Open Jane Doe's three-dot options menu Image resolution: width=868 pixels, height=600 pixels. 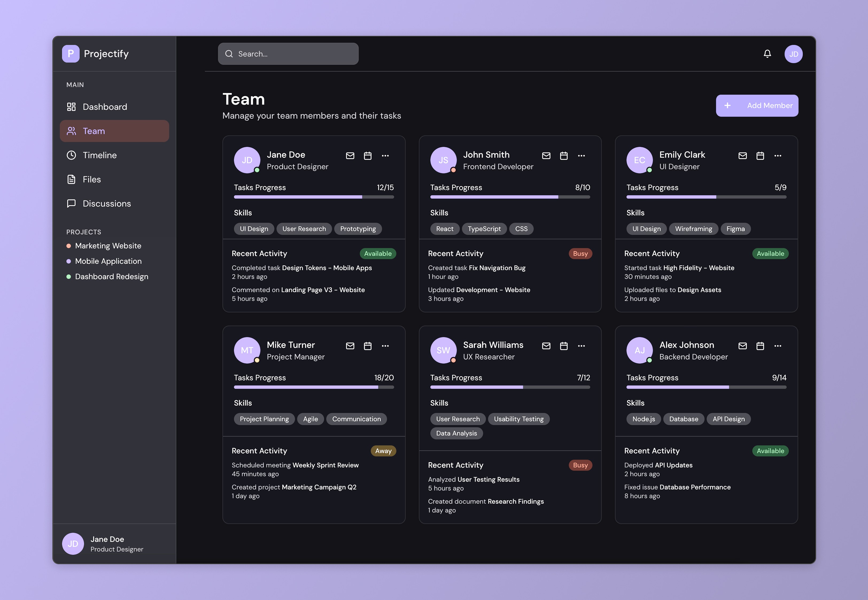pos(385,156)
